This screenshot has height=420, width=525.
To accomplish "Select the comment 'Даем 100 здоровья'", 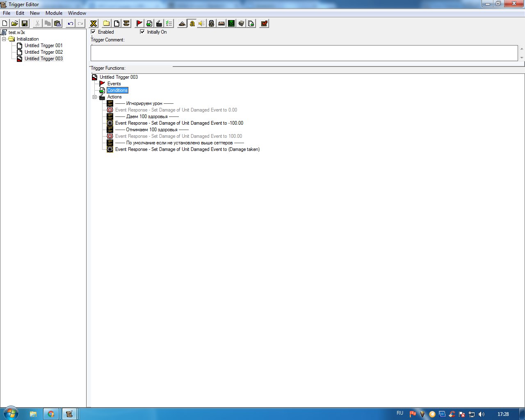I will click(x=147, y=116).
